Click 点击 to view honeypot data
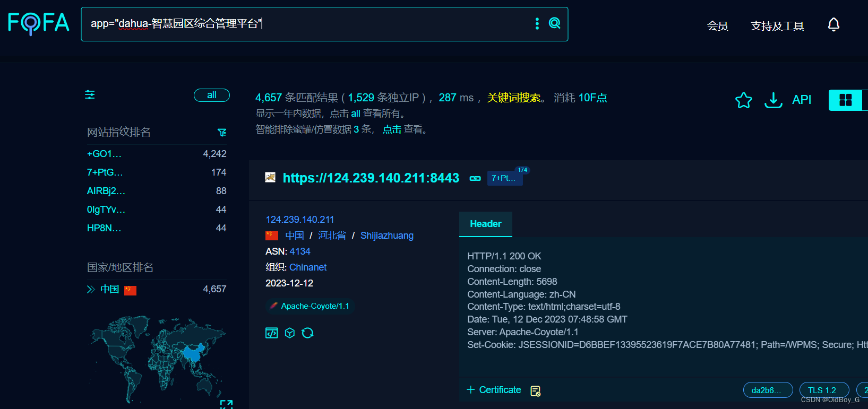 [x=392, y=129]
